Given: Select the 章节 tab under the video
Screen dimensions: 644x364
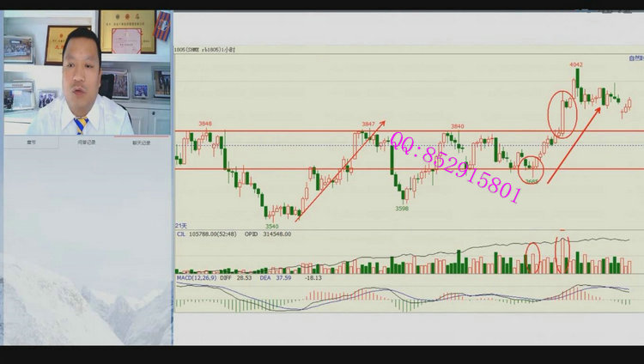Looking at the screenshot, I should (31, 143).
